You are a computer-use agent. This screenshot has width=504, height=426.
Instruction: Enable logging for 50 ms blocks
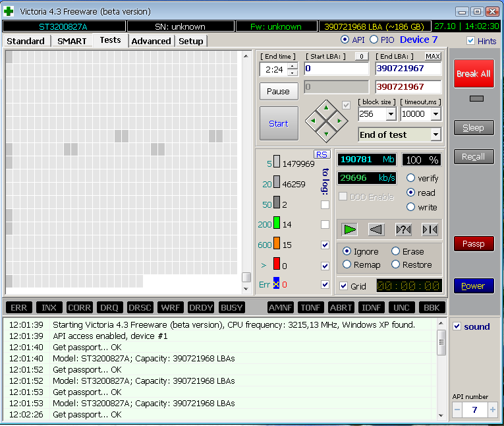point(325,204)
